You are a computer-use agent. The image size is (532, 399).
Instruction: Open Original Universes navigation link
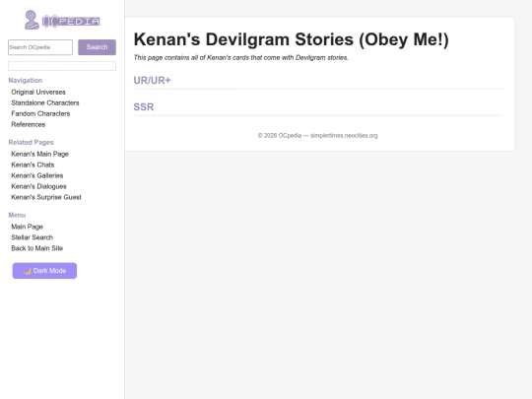click(38, 92)
